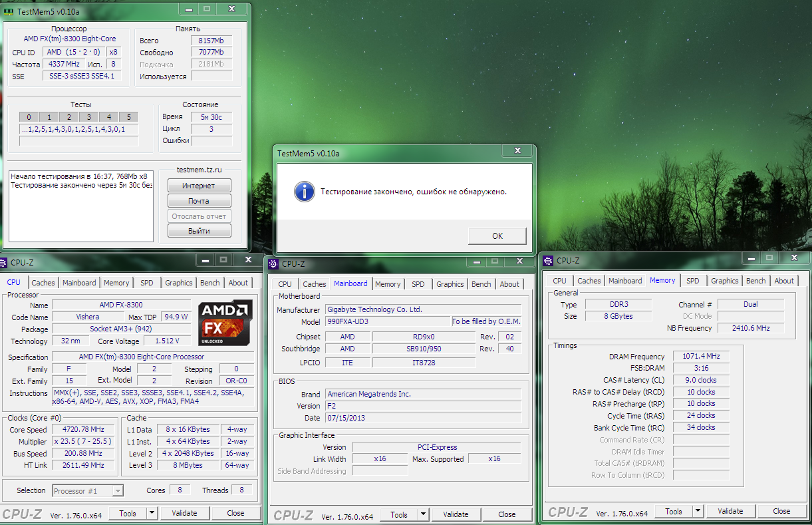812x525 pixels.
Task: Click the Выйти button in TestMem5
Action: (198, 231)
